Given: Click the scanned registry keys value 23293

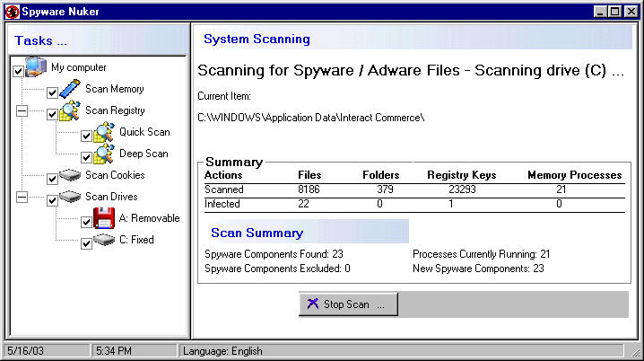Looking at the screenshot, I should click(x=462, y=189).
